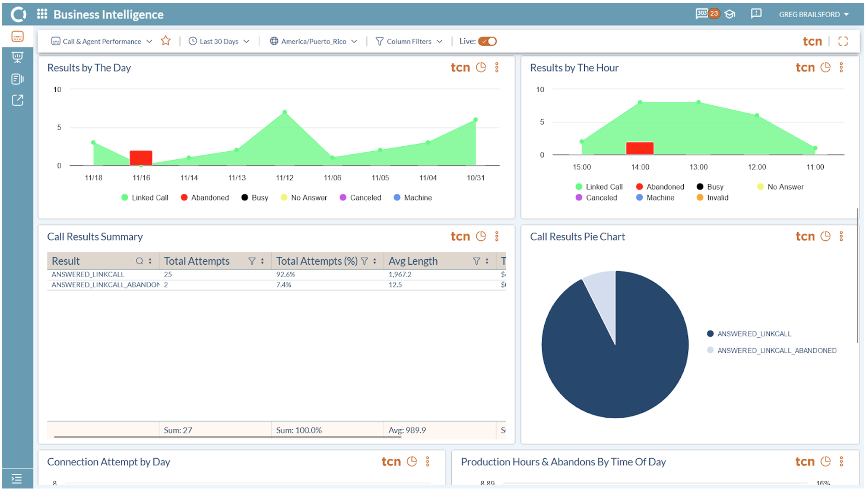This screenshot has height=492, width=868.
Task: Sort by Total Attempts column
Action: (263, 261)
